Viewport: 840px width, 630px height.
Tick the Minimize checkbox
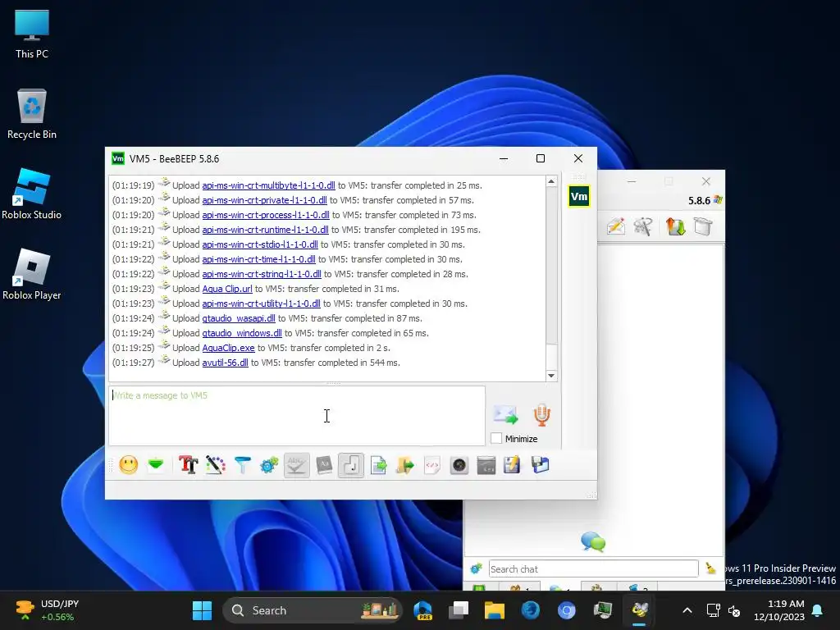coord(496,439)
